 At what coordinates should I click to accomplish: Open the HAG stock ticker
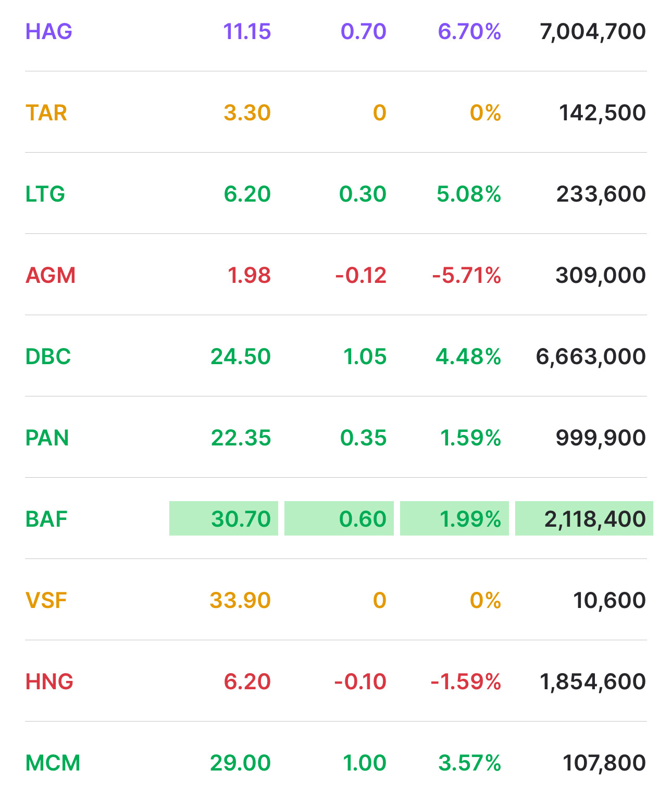(x=48, y=32)
